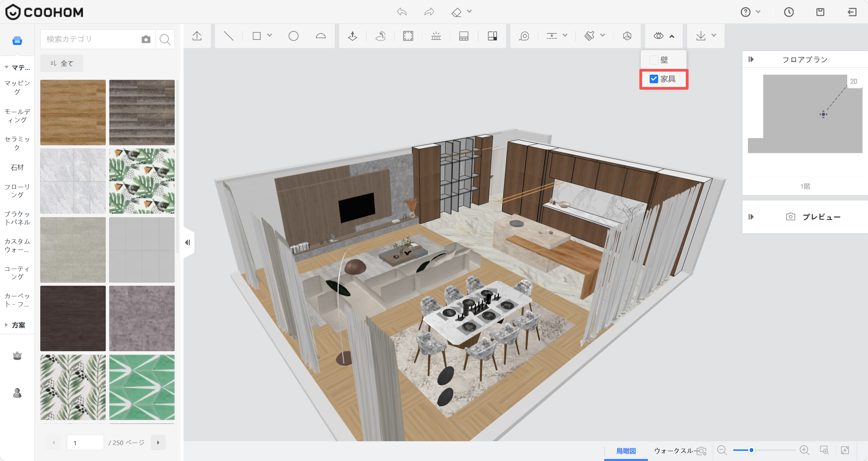Click the save floppy disk icon
The image size is (868, 461).
[820, 12]
